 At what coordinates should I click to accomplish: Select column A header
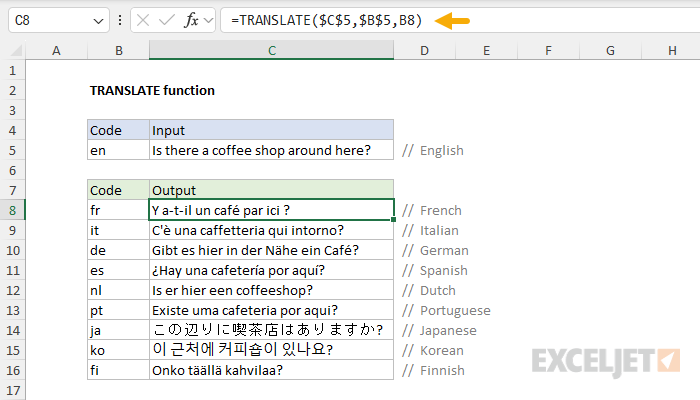(56, 50)
